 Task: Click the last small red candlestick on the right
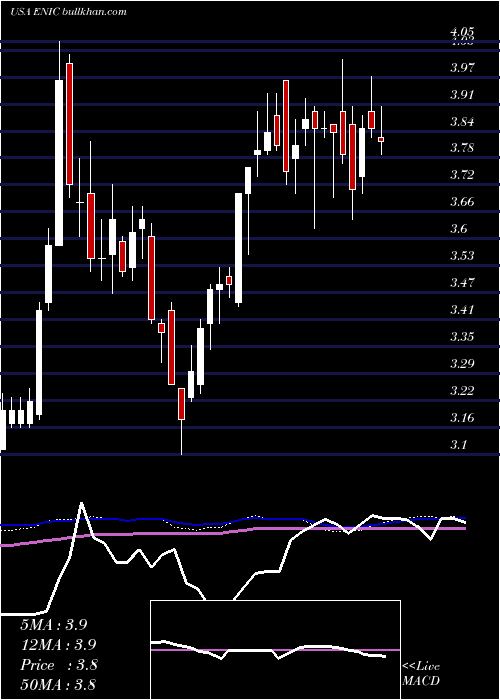(x=381, y=139)
